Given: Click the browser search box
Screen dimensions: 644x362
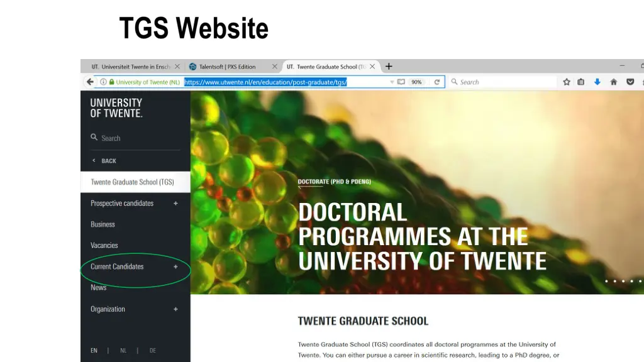Looking at the screenshot, I should pyautogui.click(x=504, y=82).
